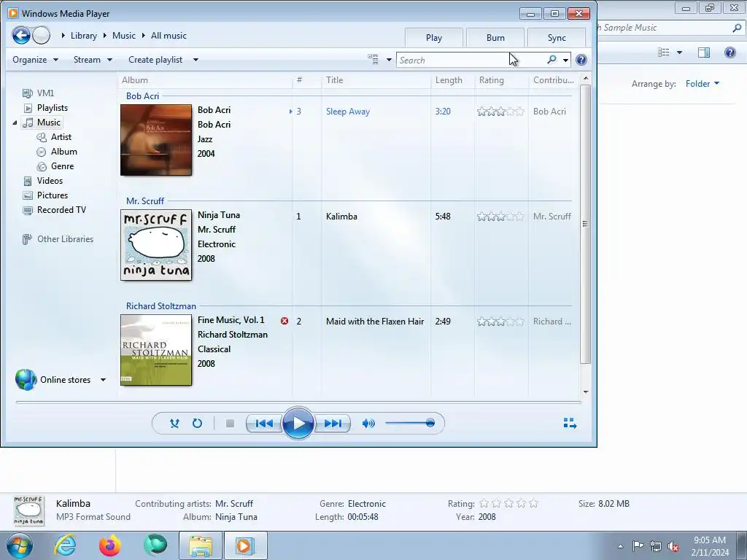Open Windows Explorer from the taskbar

click(201, 545)
